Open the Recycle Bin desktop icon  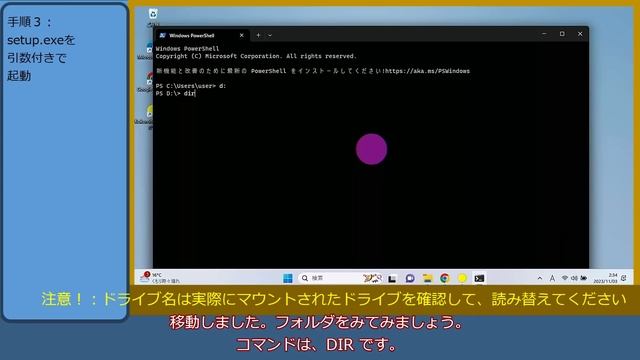pos(153,15)
